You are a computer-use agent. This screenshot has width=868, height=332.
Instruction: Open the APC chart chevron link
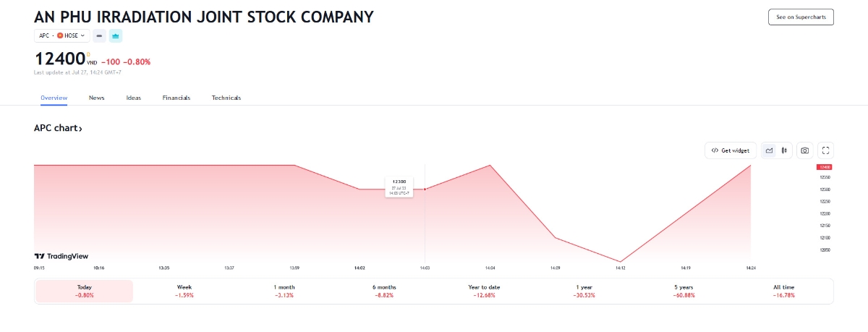point(58,128)
